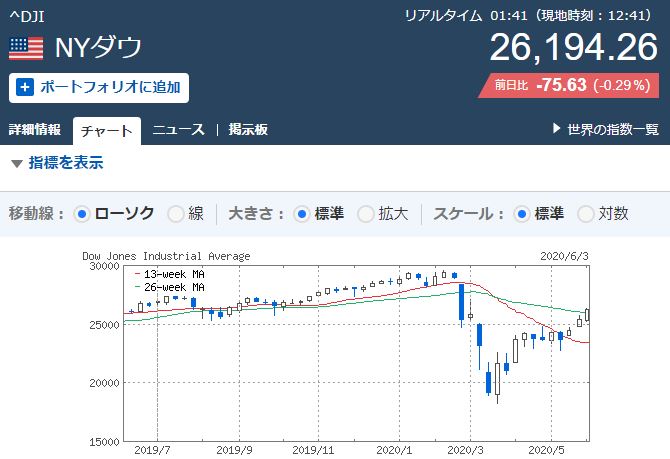Click the 前日比 change badge
670x459 pixels.
[x=570, y=85]
